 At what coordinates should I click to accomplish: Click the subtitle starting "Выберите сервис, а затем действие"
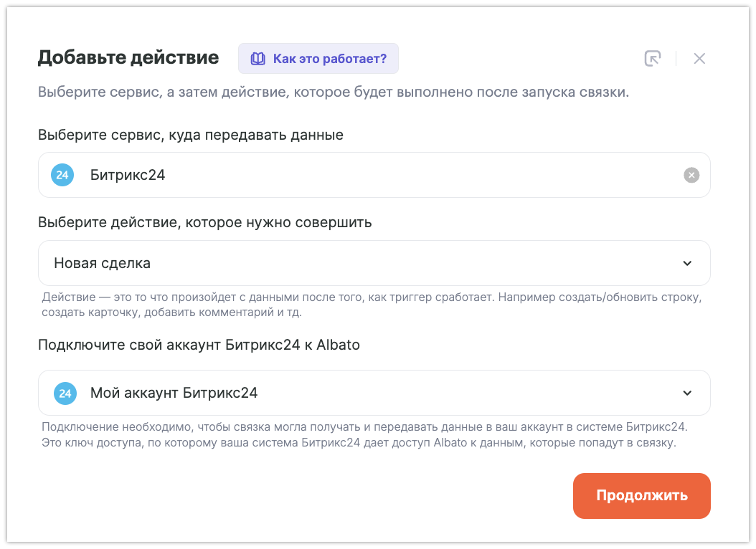[334, 93]
